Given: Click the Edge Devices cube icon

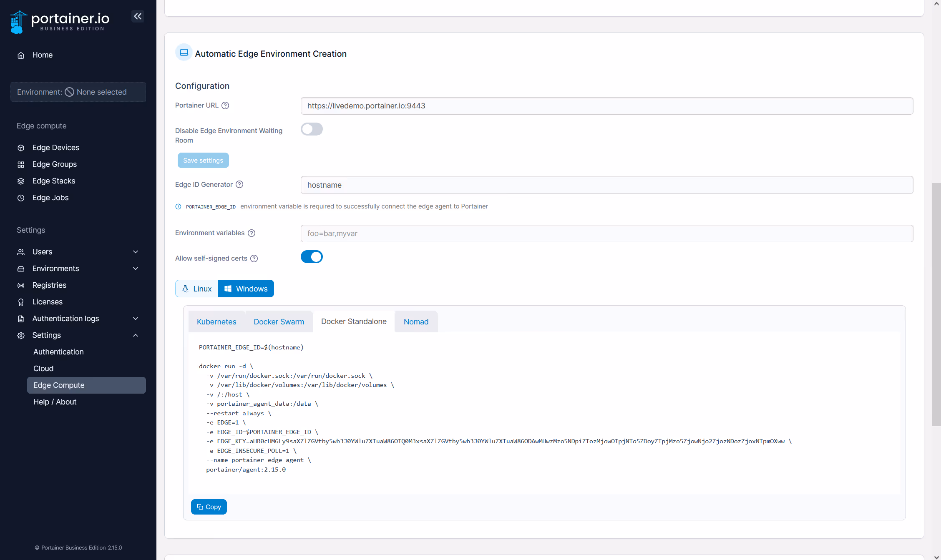Looking at the screenshot, I should tap(21, 148).
